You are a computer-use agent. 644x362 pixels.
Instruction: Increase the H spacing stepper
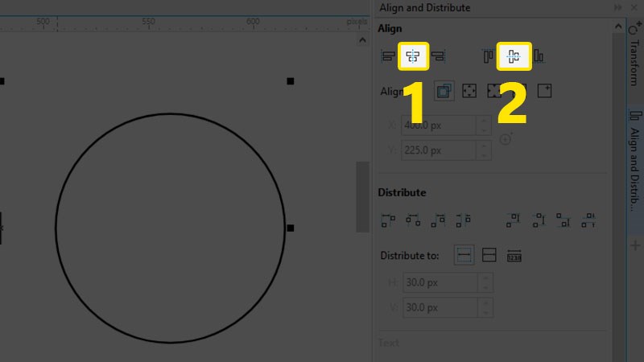coord(485,278)
